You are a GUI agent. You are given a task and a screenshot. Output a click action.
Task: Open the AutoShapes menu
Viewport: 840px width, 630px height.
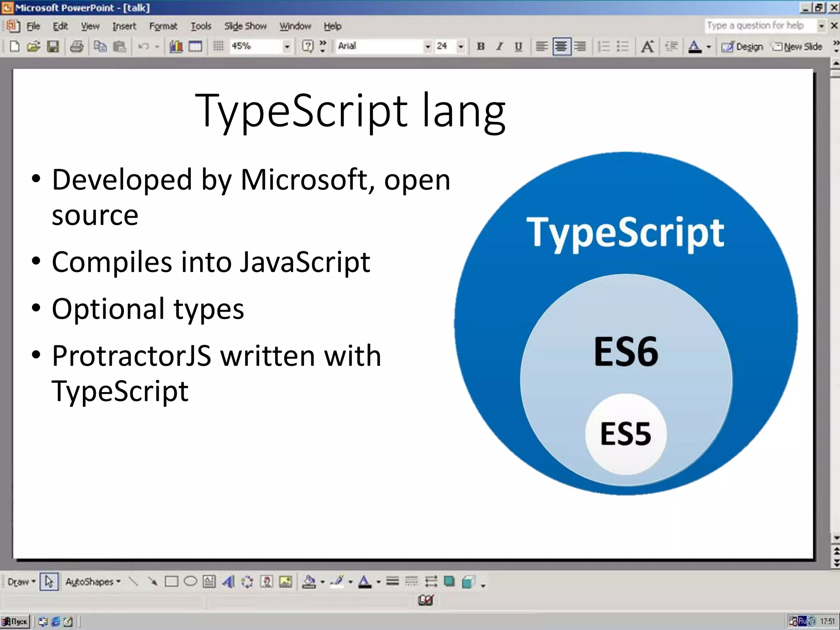pyautogui.click(x=93, y=582)
